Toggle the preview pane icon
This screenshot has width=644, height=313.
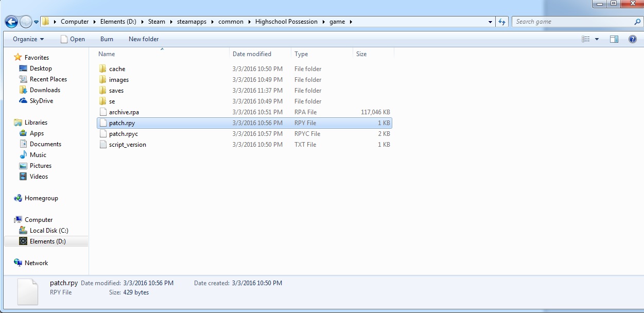(614, 39)
